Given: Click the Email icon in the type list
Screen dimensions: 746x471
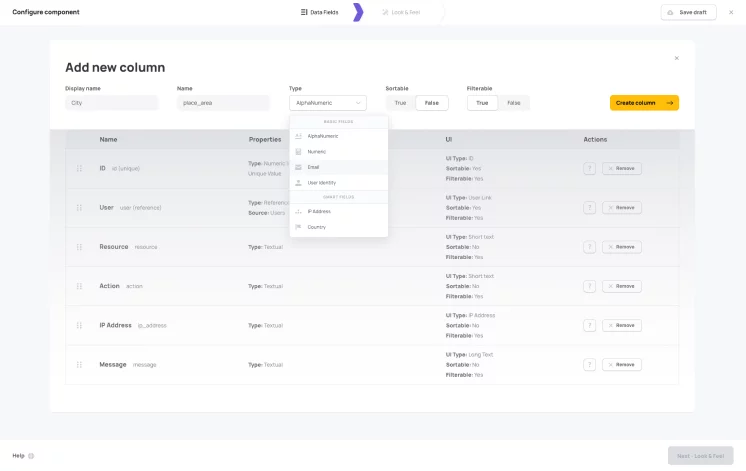Looking at the screenshot, I should [298, 167].
